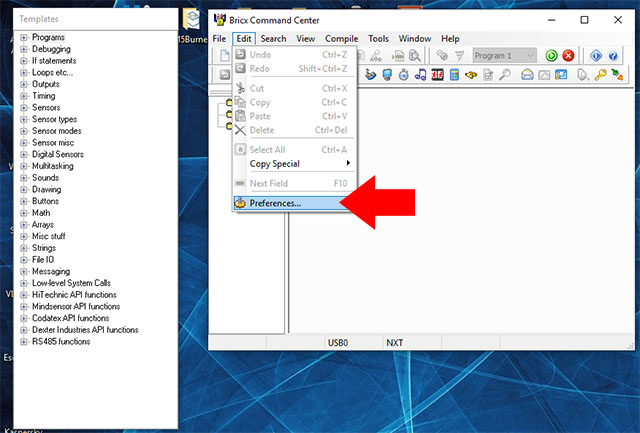Open the Tools menu
The height and width of the screenshot is (433, 640).
point(378,38)
